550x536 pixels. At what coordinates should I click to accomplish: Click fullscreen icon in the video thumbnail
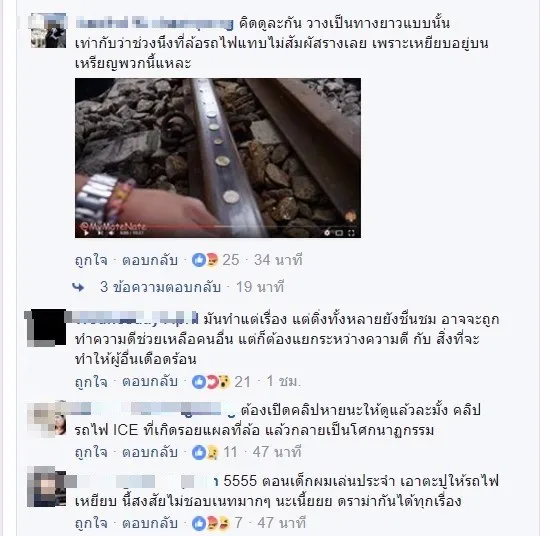click(x=351, y=233)
